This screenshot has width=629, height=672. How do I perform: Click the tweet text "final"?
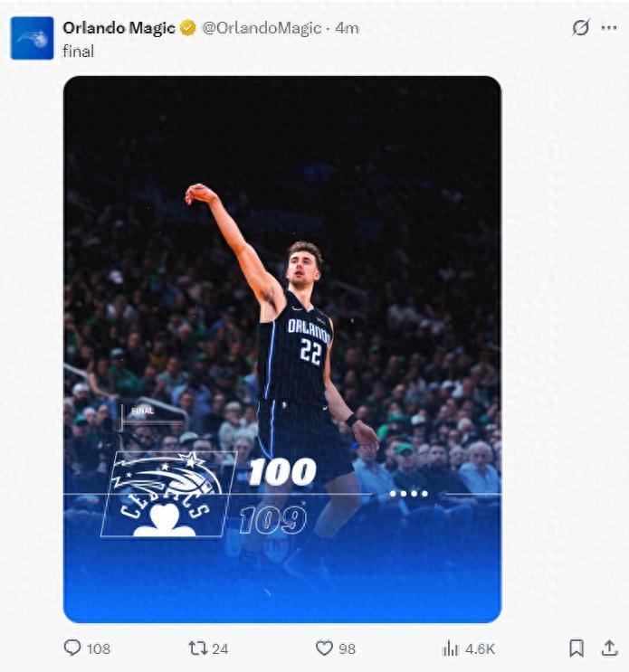78,52
